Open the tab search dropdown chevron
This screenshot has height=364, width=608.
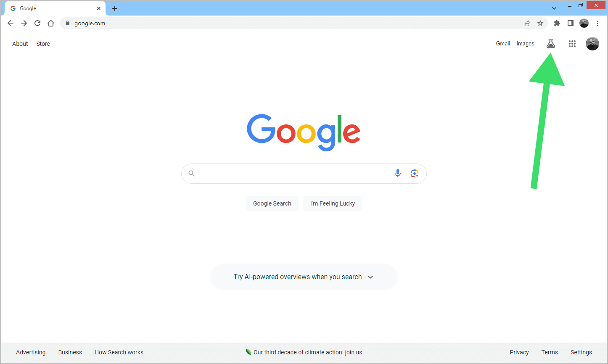point(554,8)
